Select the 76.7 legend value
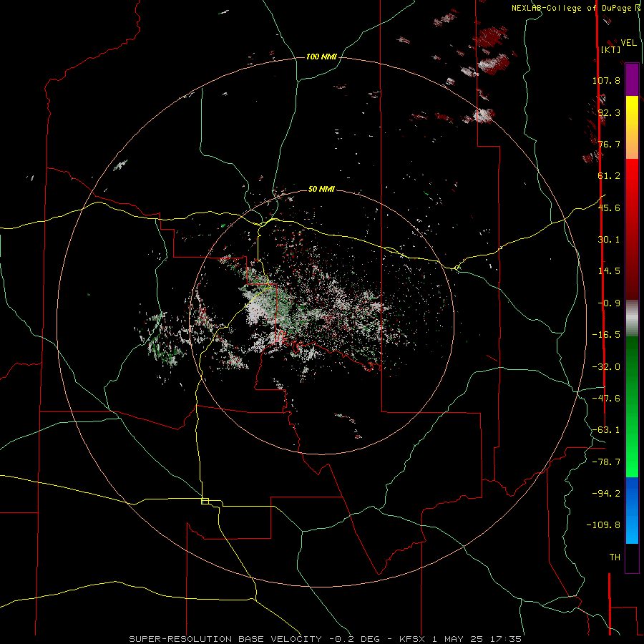Image resolution: width=644 pixels, height=644 pixels. click(609, 144)
